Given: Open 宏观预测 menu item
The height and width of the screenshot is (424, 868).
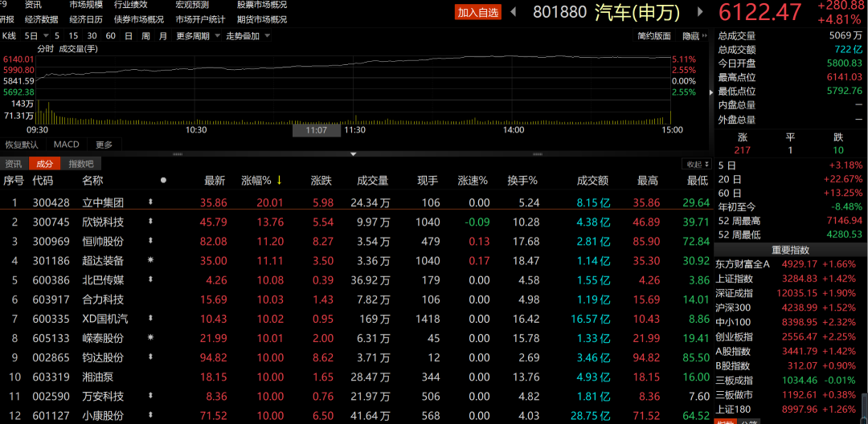Looking at the screenshot, I should pyautogui.click(x=192, y=5).
